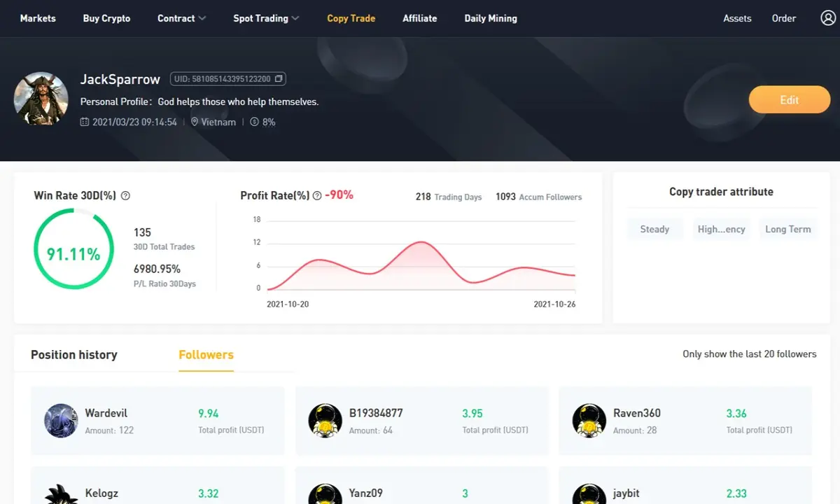
Task: Click the -90% profit rate value
Action: click(339, 195)
